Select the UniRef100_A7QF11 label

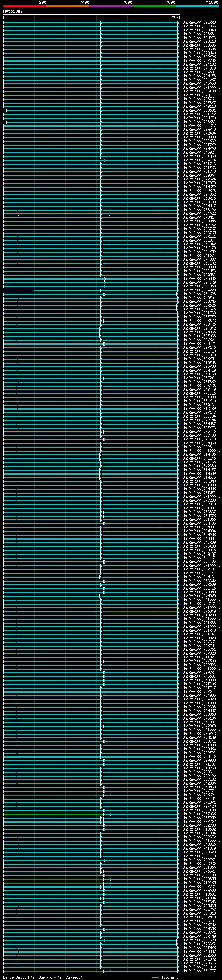[199, 95]
